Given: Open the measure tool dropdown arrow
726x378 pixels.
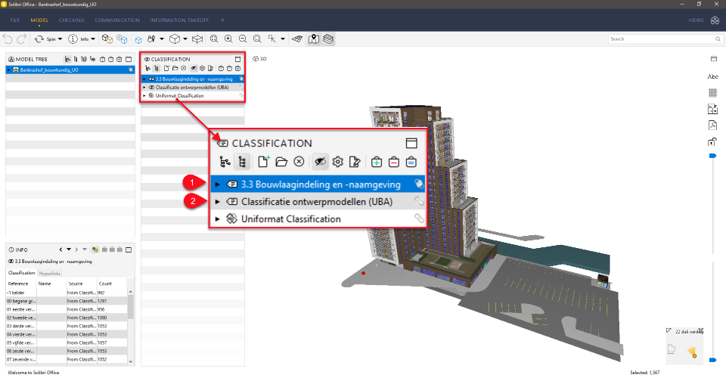Looking at the screenshot, I should pos(282,39).
